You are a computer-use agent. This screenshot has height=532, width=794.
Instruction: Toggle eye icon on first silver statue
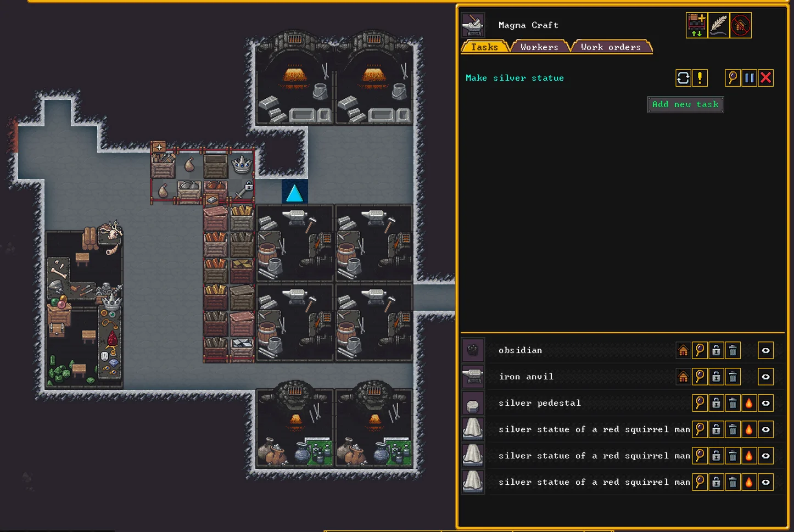pos(765,429)
